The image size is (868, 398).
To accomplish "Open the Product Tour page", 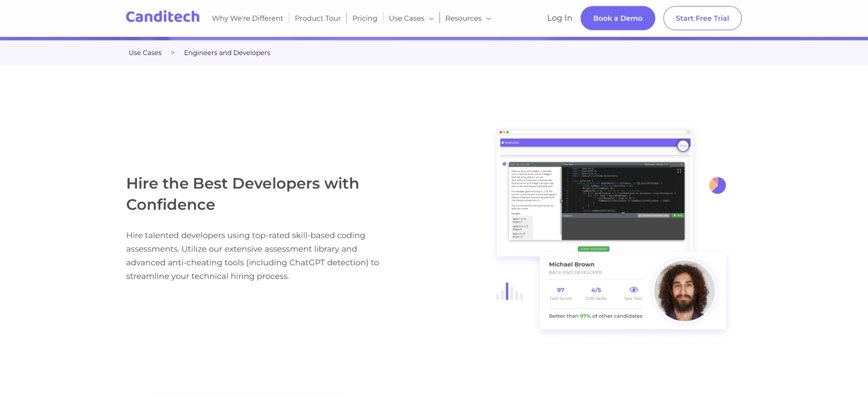I will click(x=318, y=18).
